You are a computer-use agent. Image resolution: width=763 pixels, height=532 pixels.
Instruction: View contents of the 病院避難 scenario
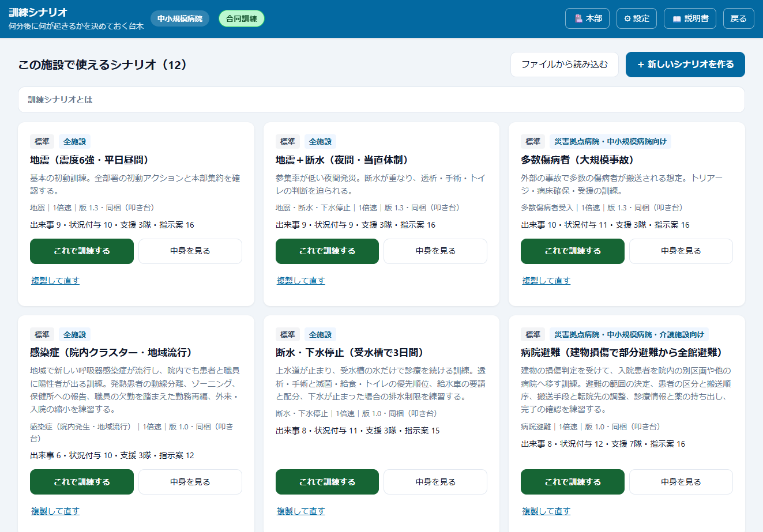pyautogui.click(x=681, y=482)
